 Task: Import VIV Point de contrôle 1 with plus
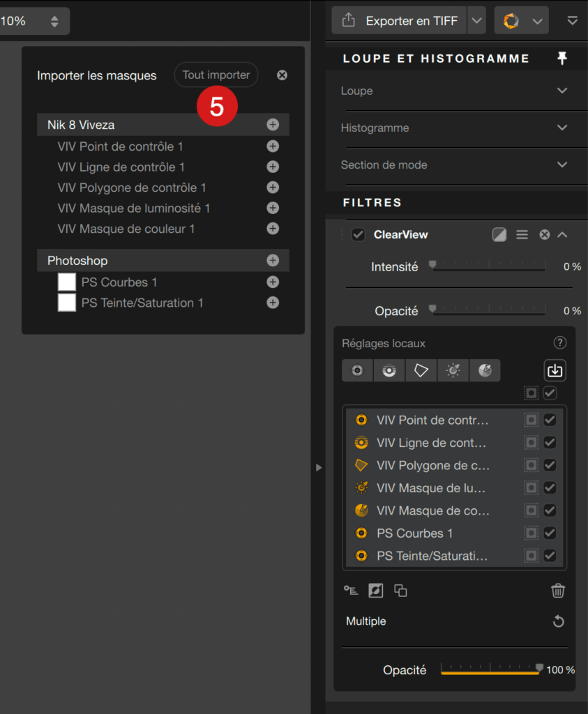[273, 146]
